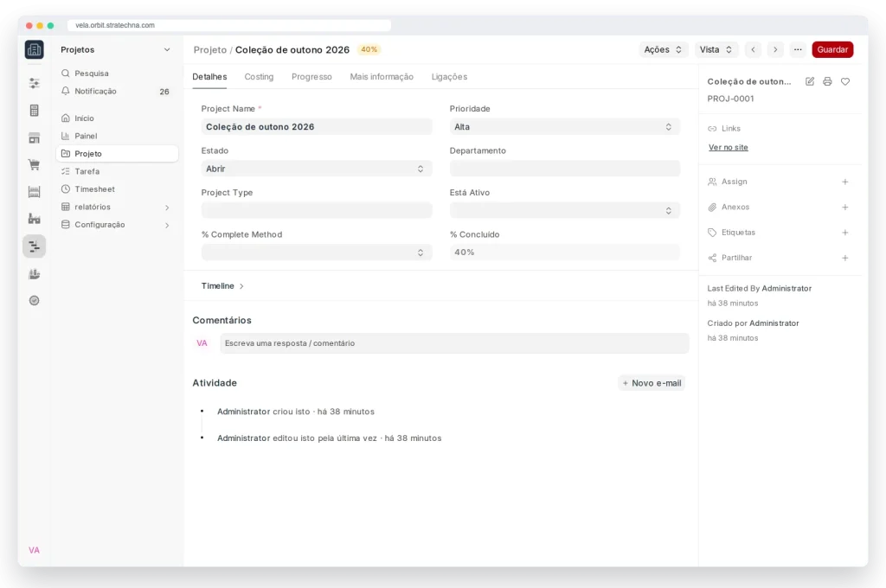Expand the Configuração sidebar item

pos(117,225)
